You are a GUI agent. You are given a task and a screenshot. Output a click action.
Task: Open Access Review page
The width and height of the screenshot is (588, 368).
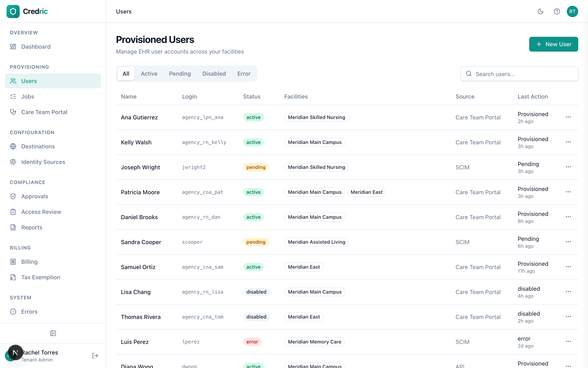click(53, 212)
